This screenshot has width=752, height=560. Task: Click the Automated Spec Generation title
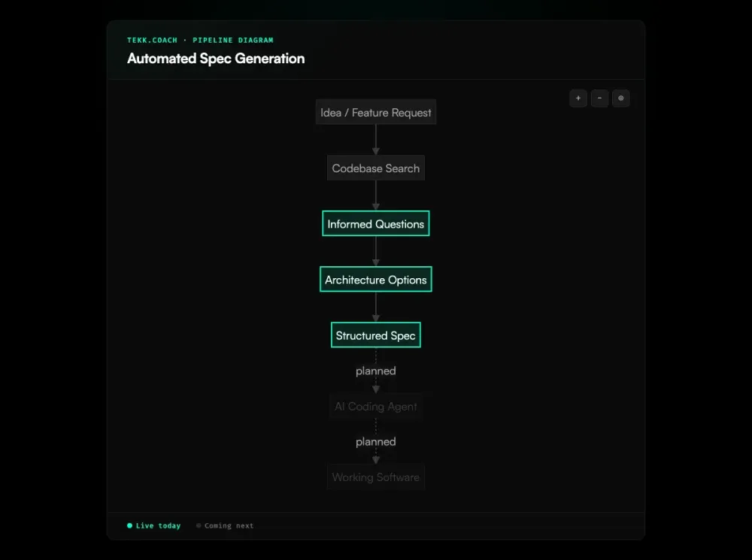[x=216, y=59]
